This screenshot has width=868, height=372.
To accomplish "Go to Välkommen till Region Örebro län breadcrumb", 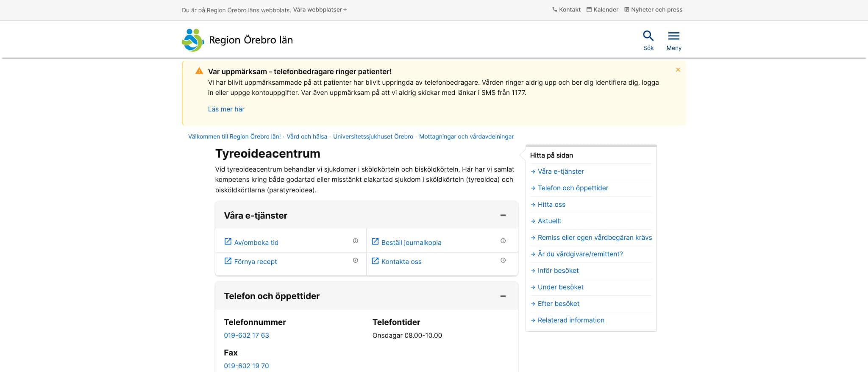I will (x=234, y=136).
